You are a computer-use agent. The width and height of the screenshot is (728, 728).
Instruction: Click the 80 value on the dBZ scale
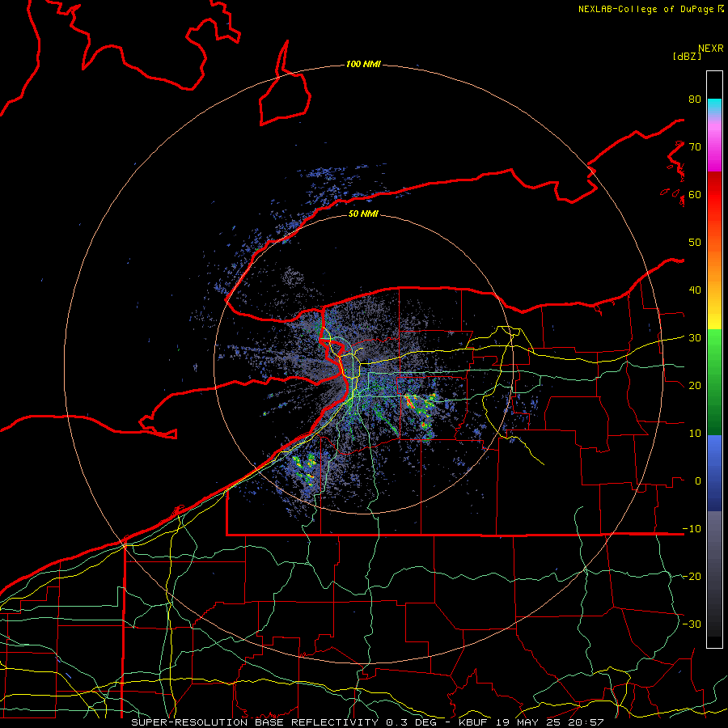click(695, 99)
